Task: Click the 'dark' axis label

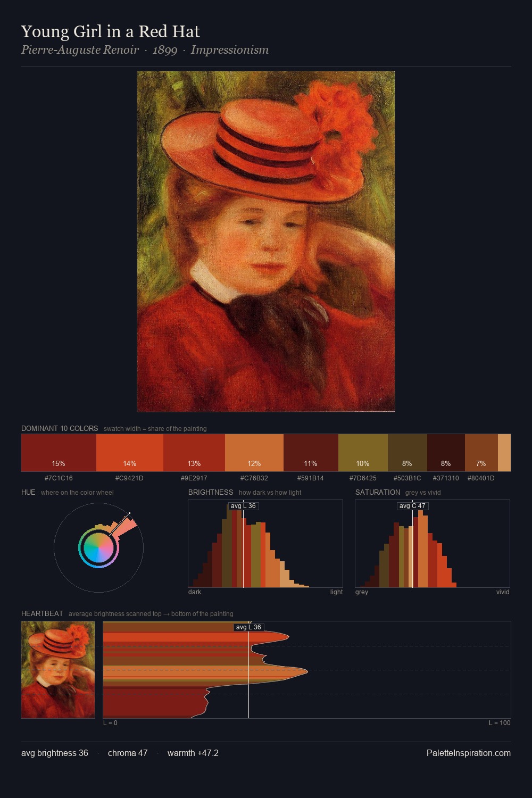Action: [195, 592]
